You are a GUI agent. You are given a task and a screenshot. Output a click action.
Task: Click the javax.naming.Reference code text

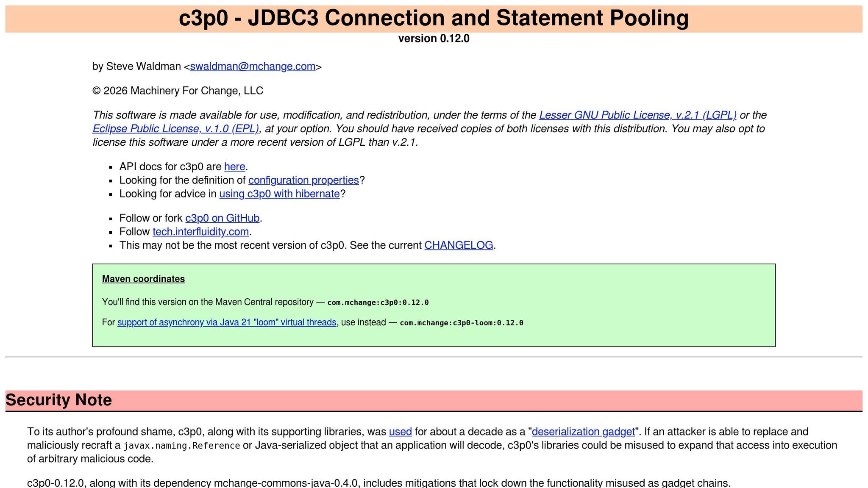[181, 446]
